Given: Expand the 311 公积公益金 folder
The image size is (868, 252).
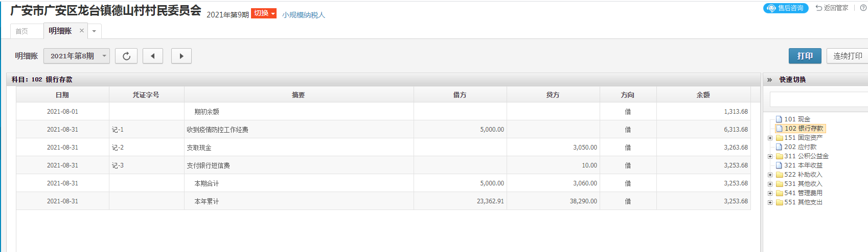Looking at the screenshot, I should coord(770,156).
